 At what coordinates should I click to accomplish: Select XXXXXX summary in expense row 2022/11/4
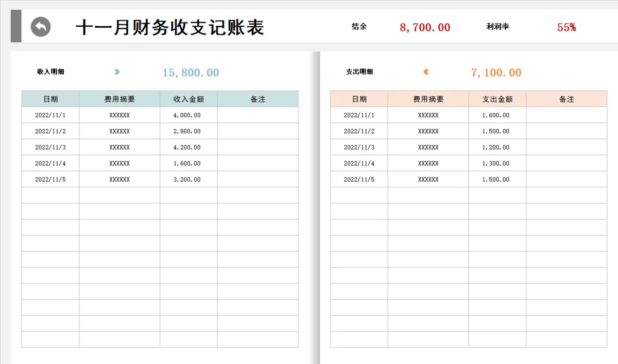coord(428,163)
